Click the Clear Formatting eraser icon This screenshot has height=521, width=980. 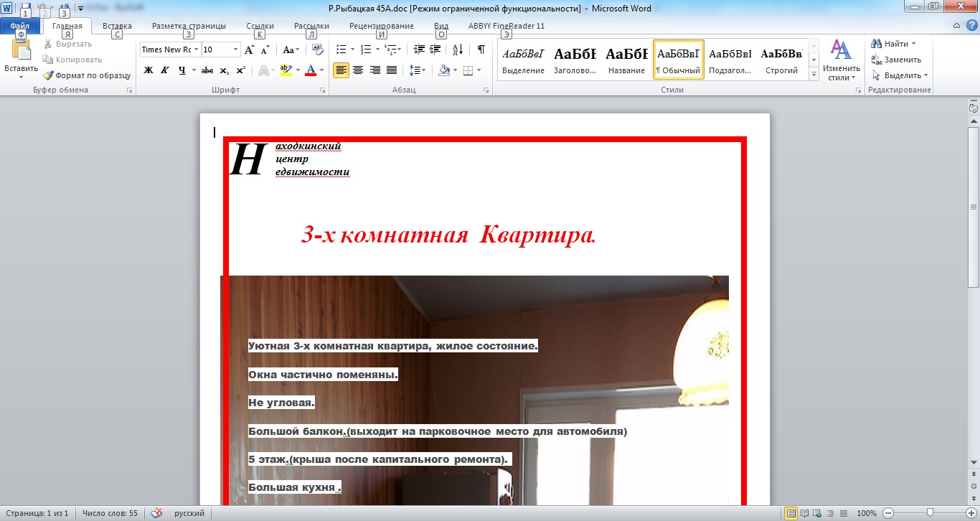tap(319, 50)
